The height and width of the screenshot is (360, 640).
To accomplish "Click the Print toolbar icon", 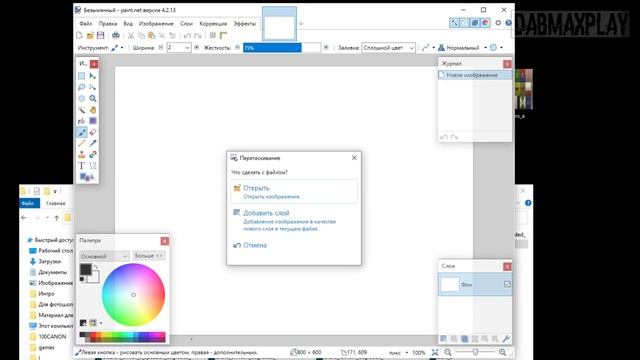I will coord(116,36).
